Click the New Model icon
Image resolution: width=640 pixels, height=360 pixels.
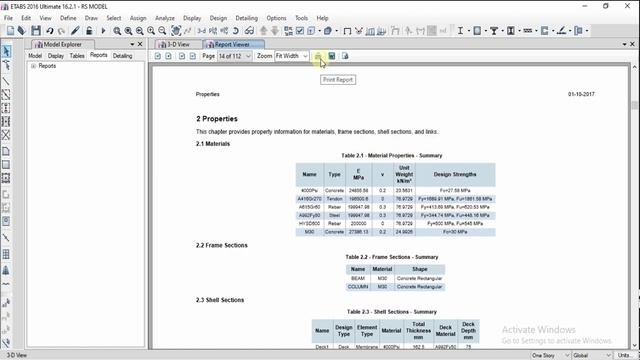click(x=10, y=31)
